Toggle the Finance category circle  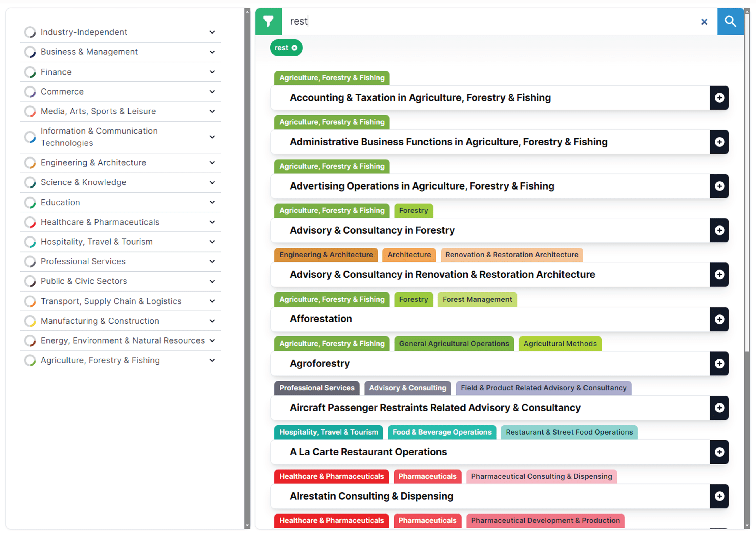tap(30, 72)
